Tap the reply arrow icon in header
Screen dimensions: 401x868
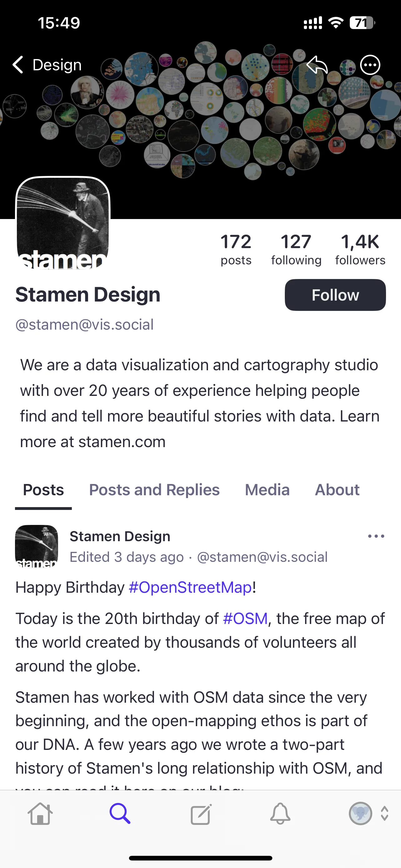click(x=317, y=65)
